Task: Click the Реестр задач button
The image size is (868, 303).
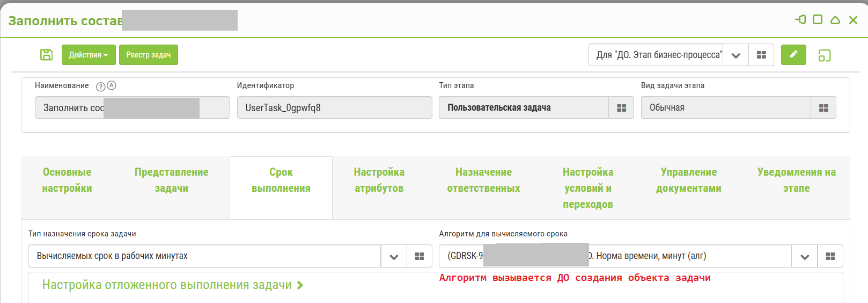Action: (x=149, y=55)
